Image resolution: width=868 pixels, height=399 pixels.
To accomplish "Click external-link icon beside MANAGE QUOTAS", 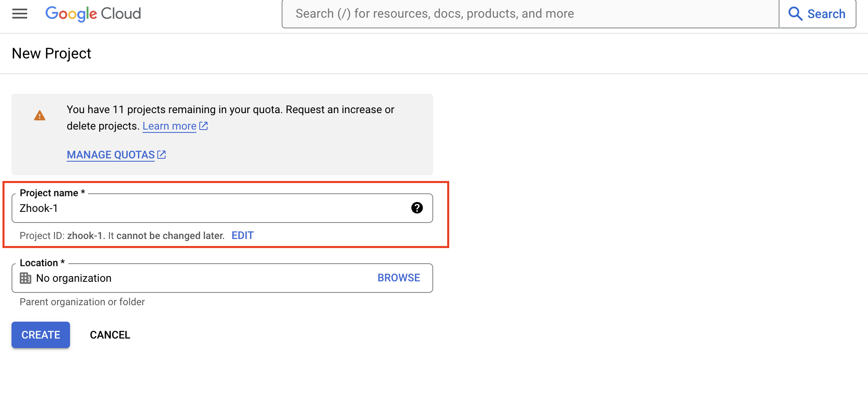I will pyautogui.click(x=161, y=155).
